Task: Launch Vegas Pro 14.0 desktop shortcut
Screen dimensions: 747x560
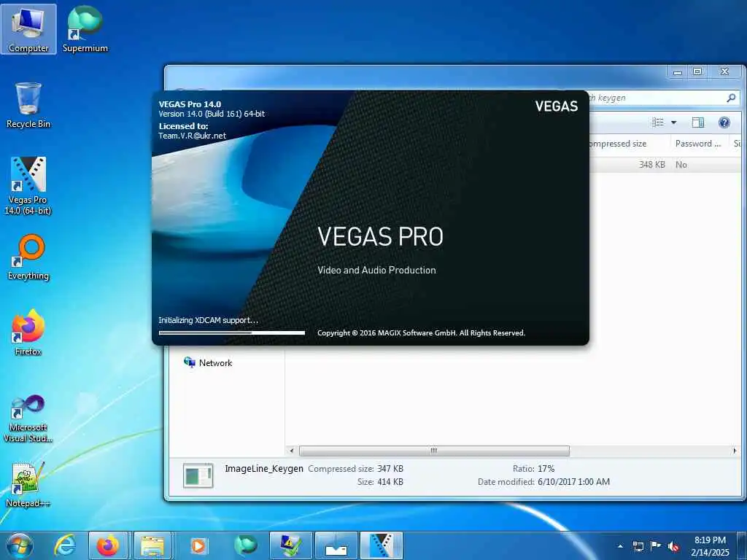Action: coord(28,186)
